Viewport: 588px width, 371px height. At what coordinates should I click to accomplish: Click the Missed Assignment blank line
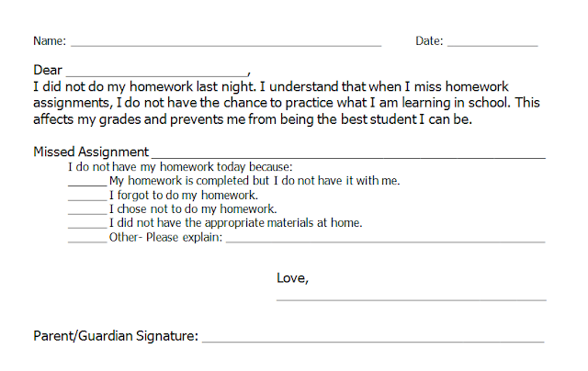(x=348, y=155)
